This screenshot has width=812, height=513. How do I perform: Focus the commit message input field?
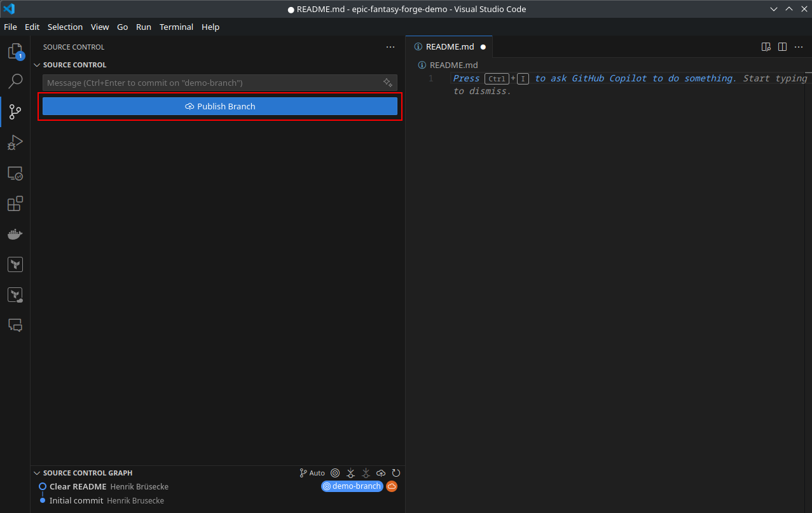tap(220, 83)
